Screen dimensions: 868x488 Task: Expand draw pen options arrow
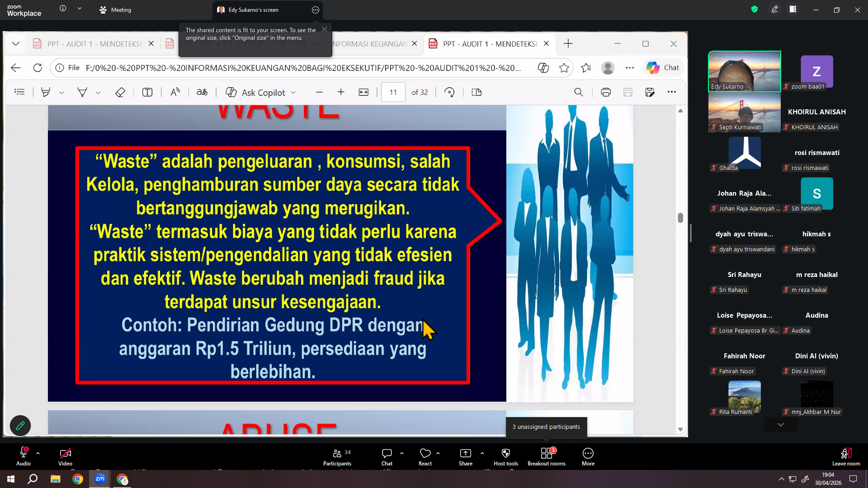pos(98,93)
